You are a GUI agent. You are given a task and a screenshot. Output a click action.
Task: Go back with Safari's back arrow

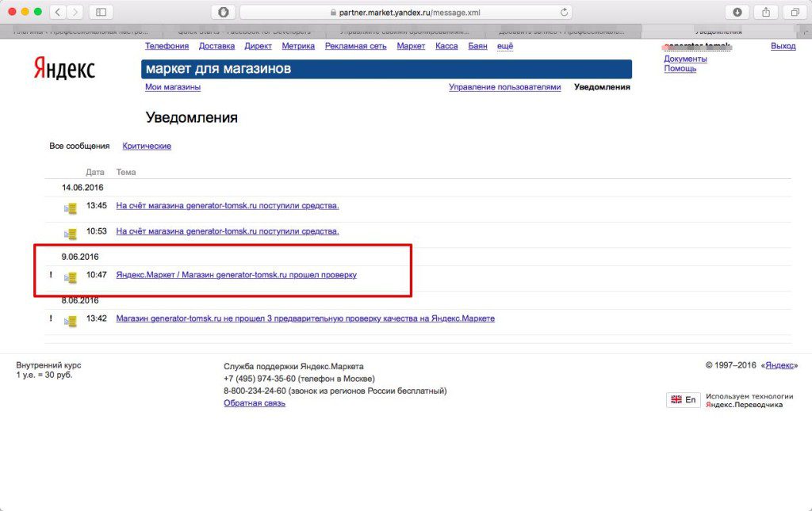(x=58, y=12)
